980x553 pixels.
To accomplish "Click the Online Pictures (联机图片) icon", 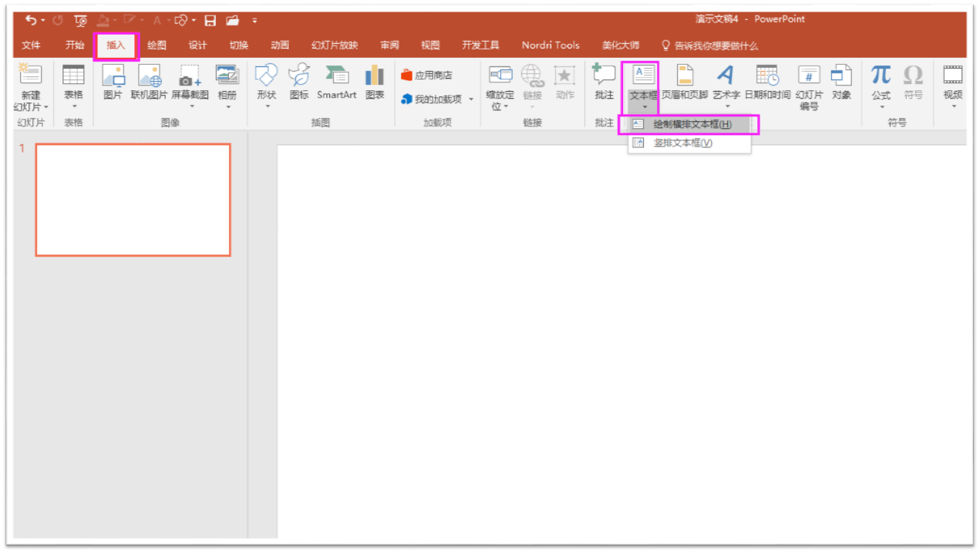I will point(149,75).
